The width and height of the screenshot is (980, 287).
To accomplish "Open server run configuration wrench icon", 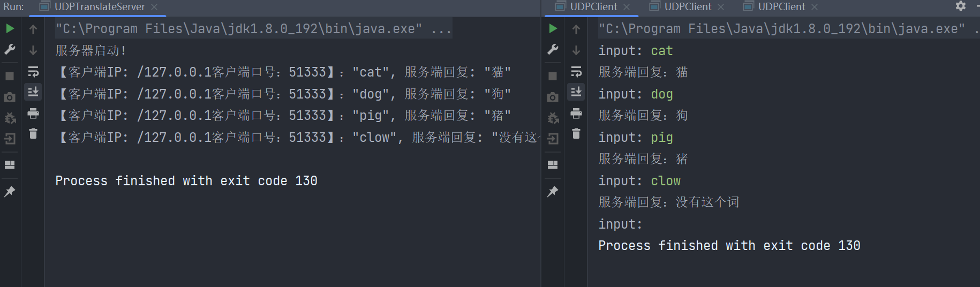I will pyautogui.click(x=10, y=50).
